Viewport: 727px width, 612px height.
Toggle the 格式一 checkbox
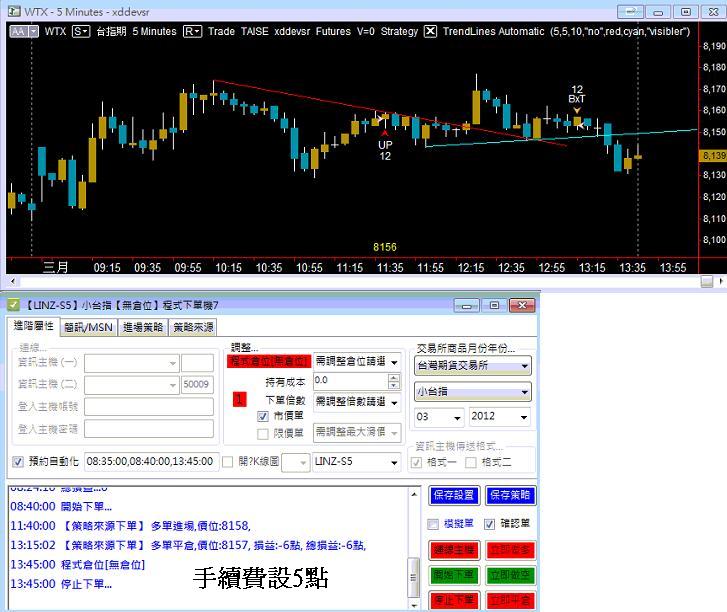click(x=416, y=463)
